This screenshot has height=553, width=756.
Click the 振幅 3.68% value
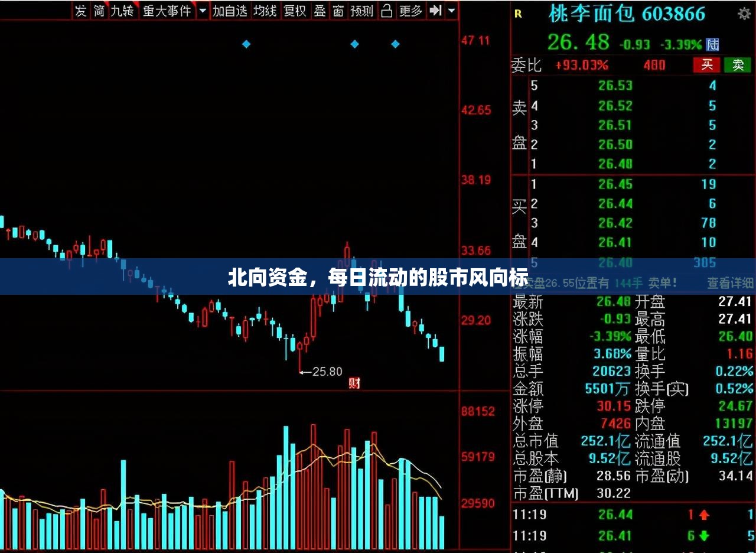(612, 354)
